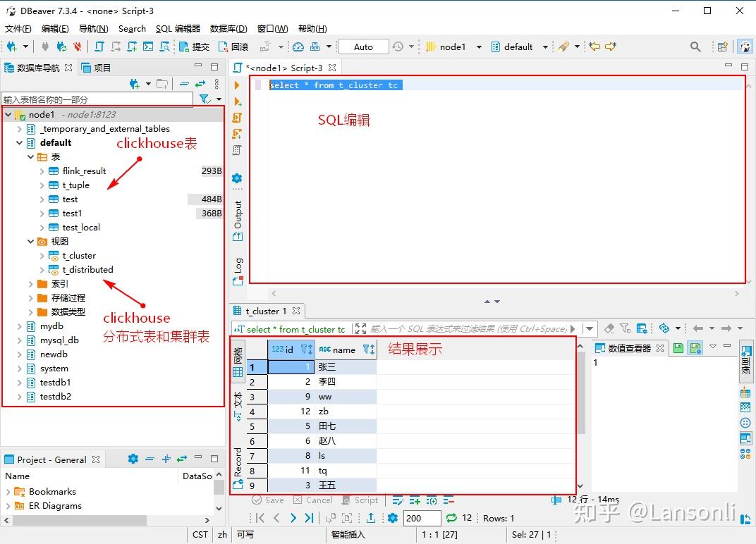Toggle the Auto commit mode selector
Image resolution: width=756 pixels, height=544 pixels.
pos(362,47)
